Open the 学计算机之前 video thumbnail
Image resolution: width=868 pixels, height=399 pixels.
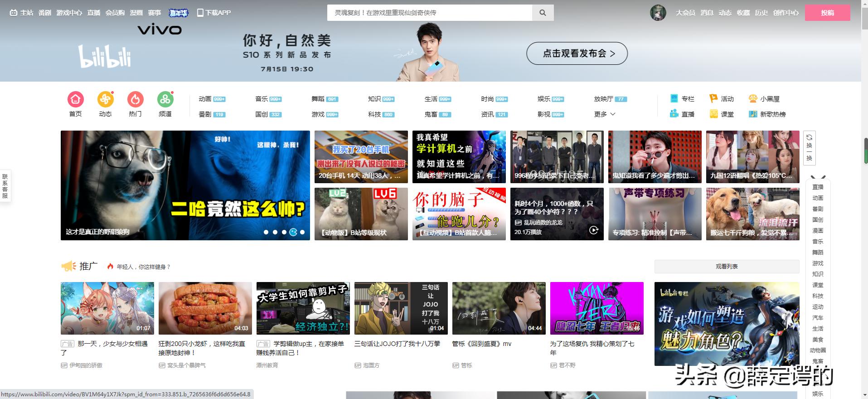pos(459,157)
